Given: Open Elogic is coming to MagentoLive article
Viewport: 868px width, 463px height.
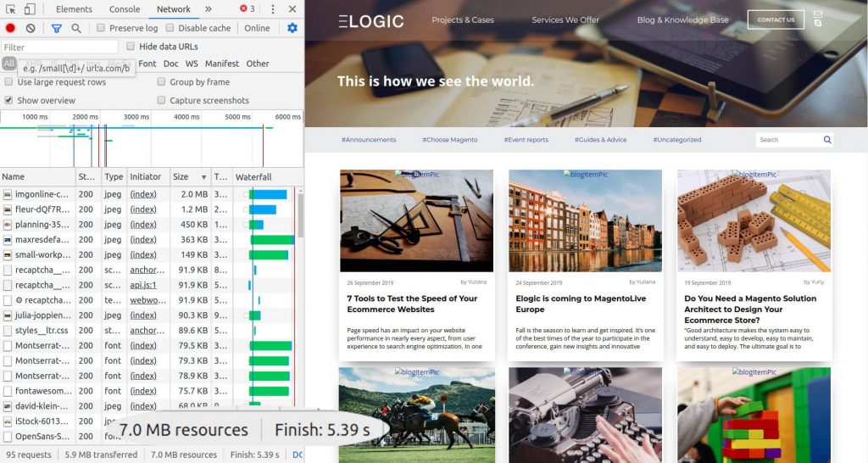Looking at the screenshot, I should pyautogui.click(x=581, y=304).
